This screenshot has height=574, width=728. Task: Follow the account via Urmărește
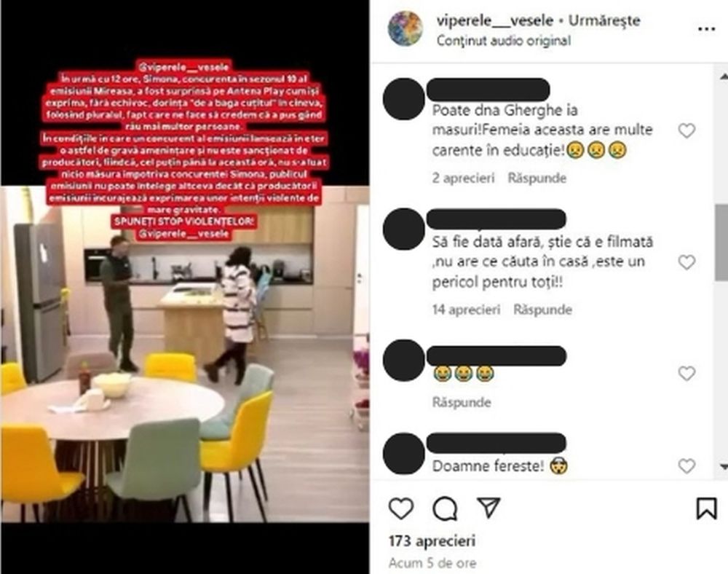coord(604,20)
